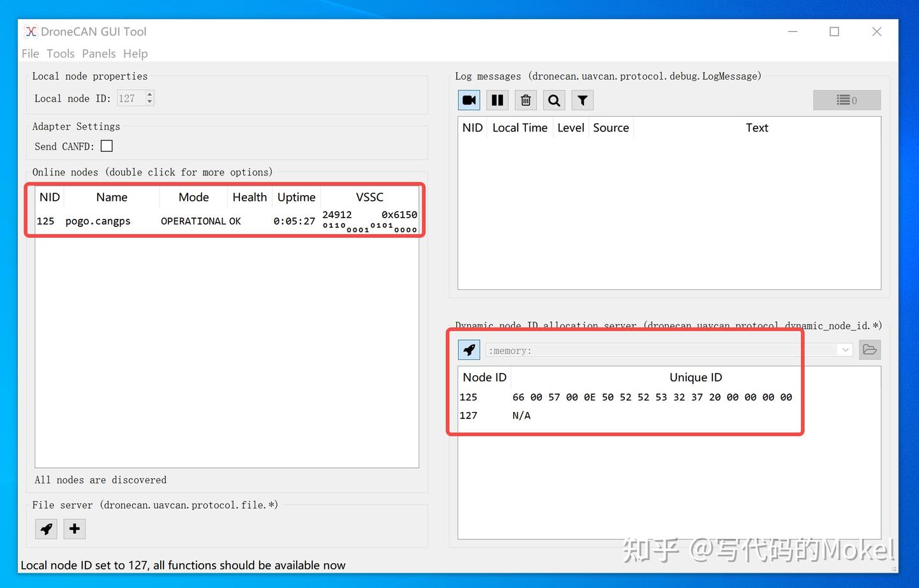This screenshot has width=919, height=588.
Task: Start log capture with the camera icon
Action: (468, 99)
